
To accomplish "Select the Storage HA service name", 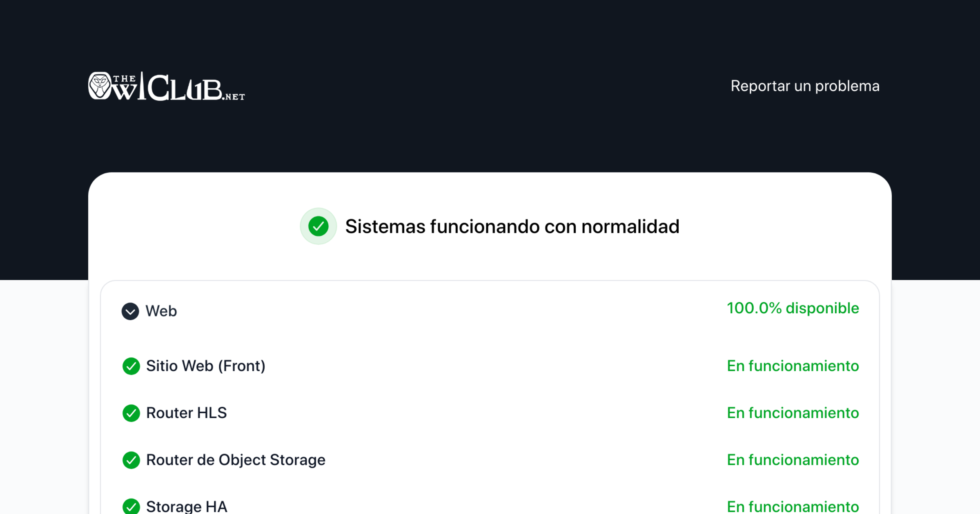I will [186, 507].
